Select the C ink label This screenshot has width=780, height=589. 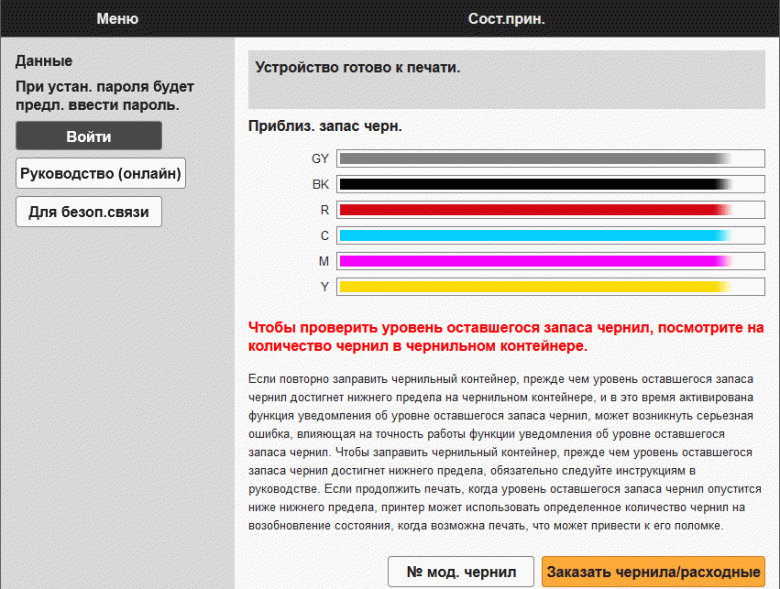click(324, 236)
